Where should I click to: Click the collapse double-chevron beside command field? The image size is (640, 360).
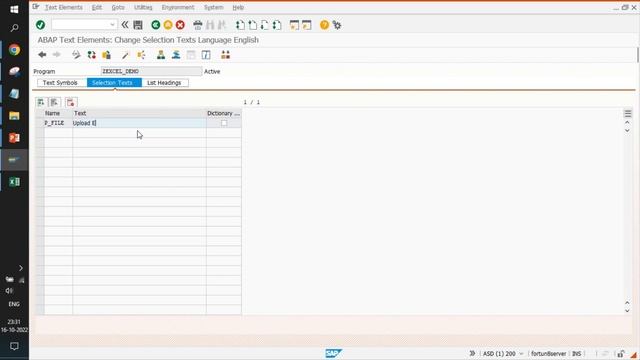(125, 25)
